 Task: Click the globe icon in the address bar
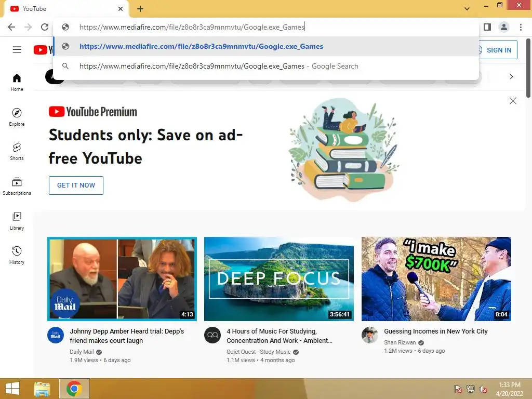[65, 27]
